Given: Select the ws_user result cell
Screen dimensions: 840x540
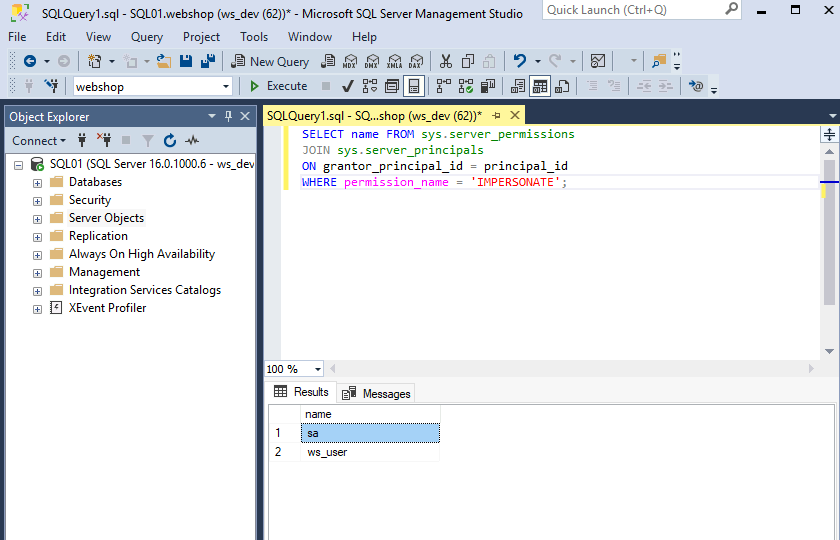Looking at the screenshot, I should coord(370,452).
